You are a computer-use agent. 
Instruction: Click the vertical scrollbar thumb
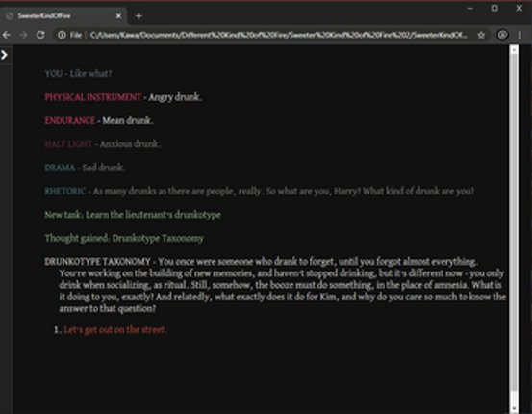point(514,222)
